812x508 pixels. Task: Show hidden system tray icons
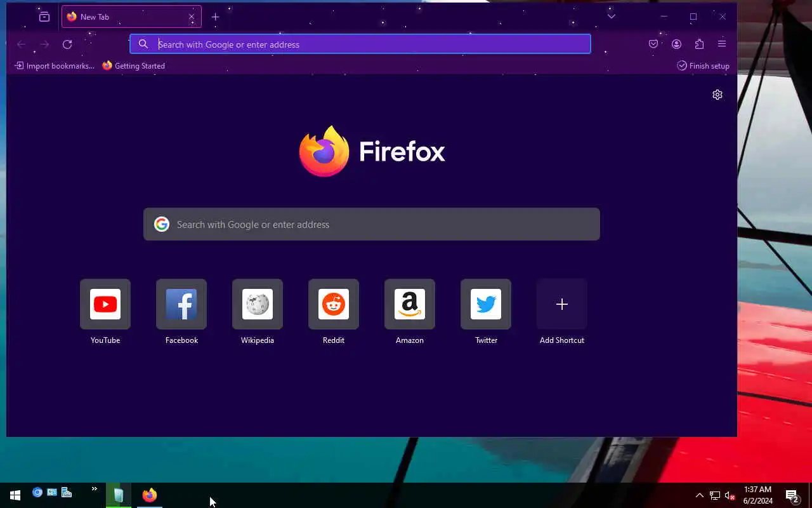tap(700, 495)
